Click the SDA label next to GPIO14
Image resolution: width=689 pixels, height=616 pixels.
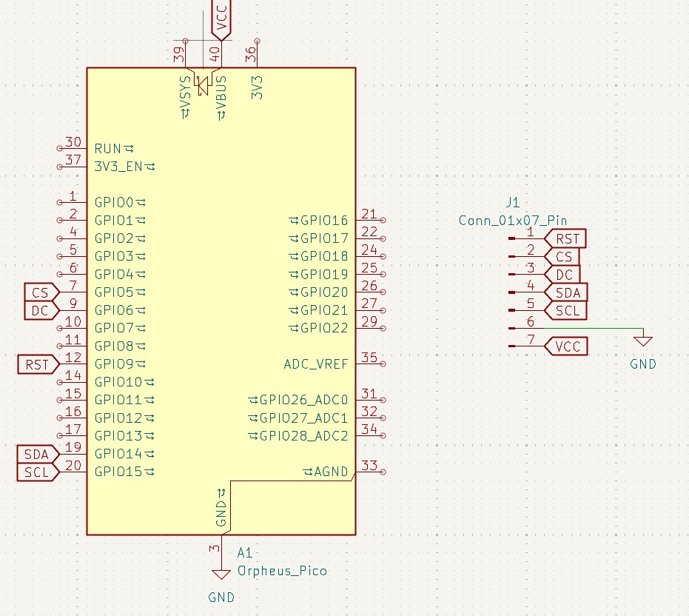[36, 454]
